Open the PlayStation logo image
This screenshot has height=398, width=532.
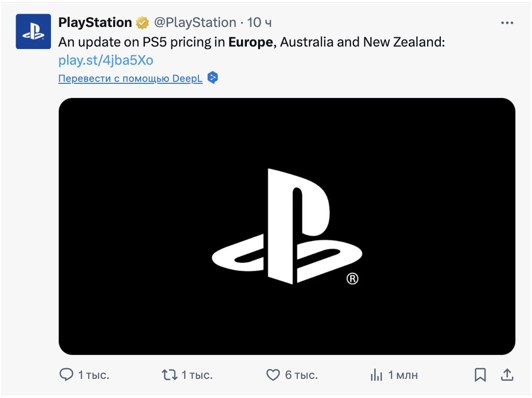click(x=287, y=226)
